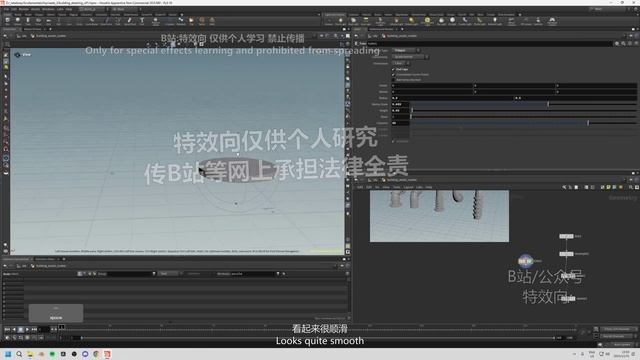
Task: Add a Point Light from the shelf
Action: (341, 21)
